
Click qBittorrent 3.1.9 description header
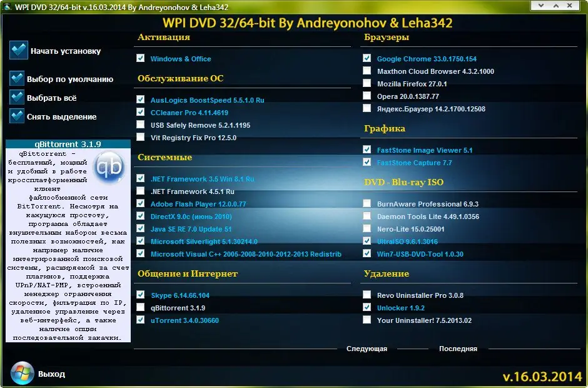pyautogui.click(x=68, y=144)
